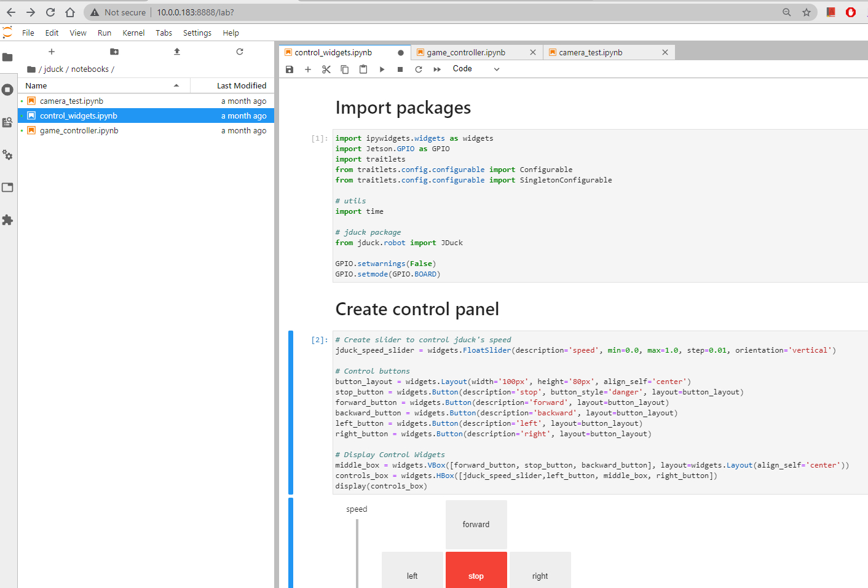The image size is (868, 588).
Task: Restart kernel and run all cells
Action: 437,69
